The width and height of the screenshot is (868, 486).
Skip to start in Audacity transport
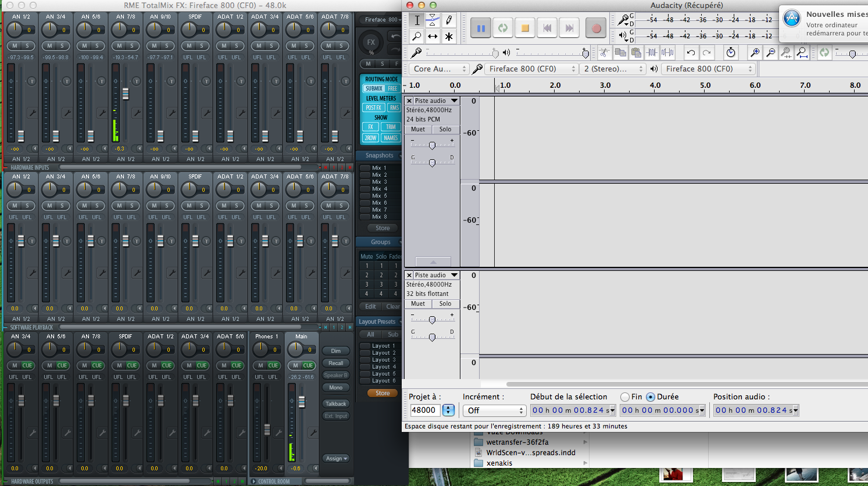(547, 28)
